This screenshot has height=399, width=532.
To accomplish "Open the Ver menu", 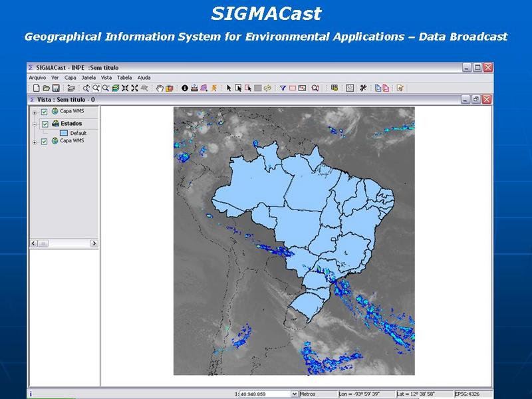I will point(55,78).
